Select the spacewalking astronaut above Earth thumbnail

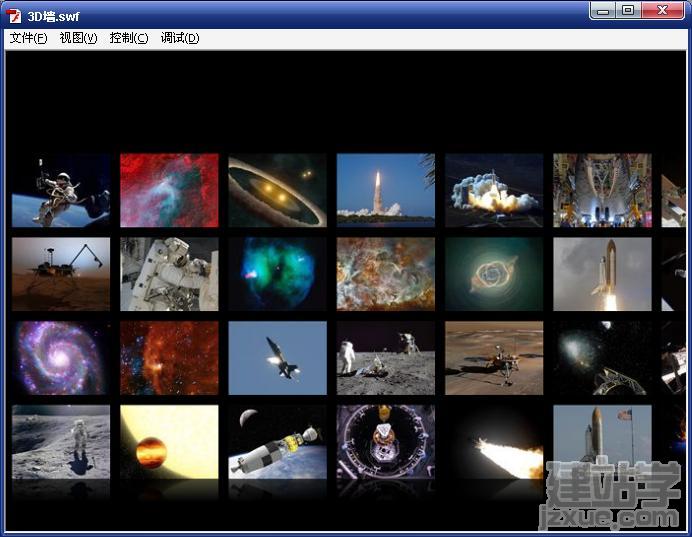tap(61, 190)
